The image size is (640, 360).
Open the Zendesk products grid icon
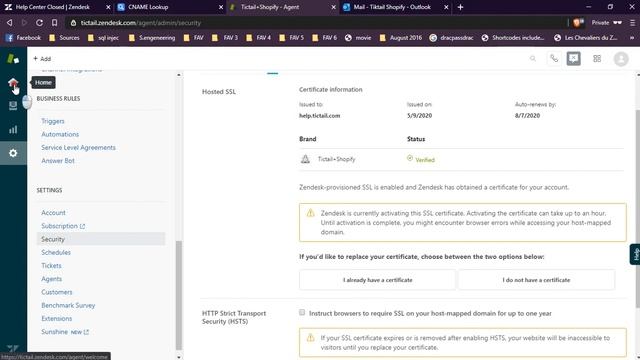point(597,59)
